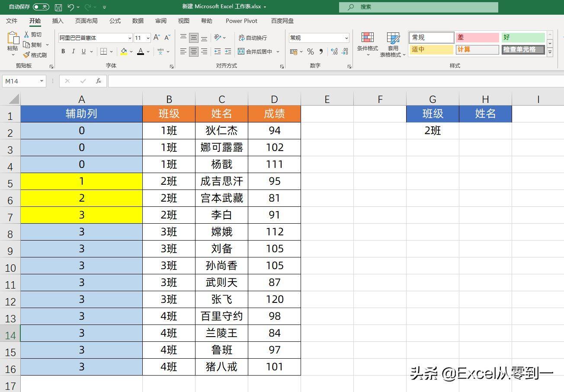Click the Decrease Font Size icon
Screen dimensions: 564x392
167,38
